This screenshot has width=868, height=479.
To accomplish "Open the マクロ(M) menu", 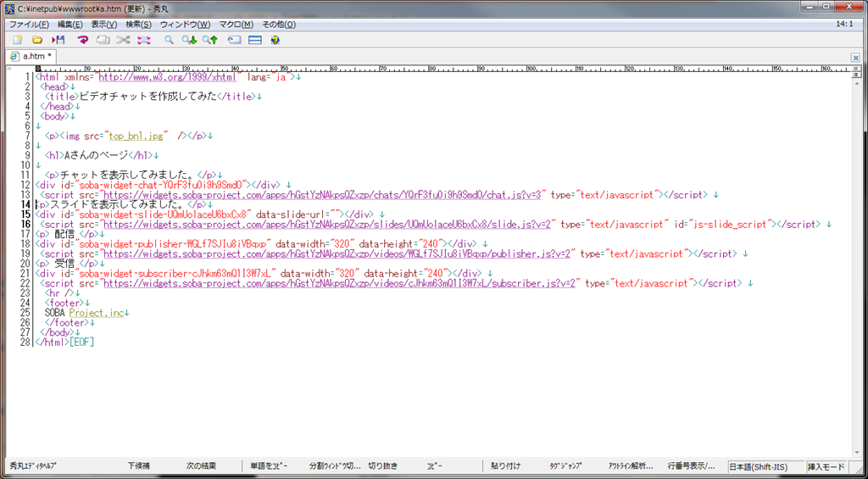I will click(236, 25).
